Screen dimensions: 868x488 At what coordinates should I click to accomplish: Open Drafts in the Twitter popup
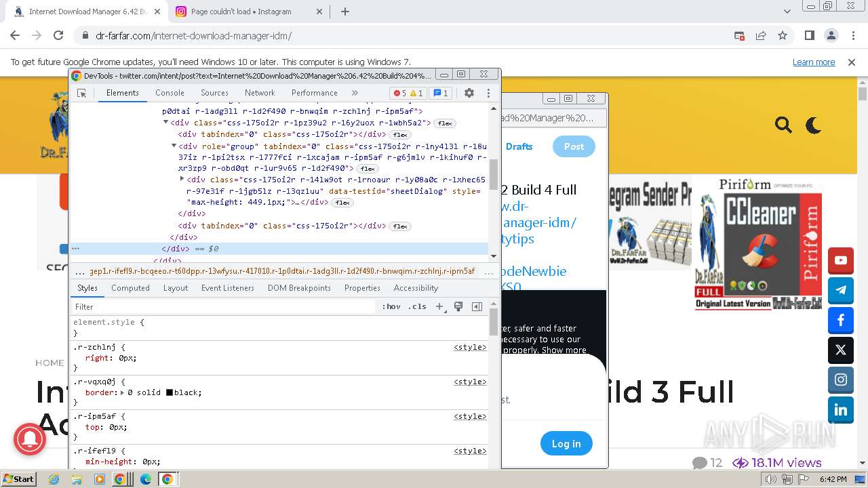519,146
